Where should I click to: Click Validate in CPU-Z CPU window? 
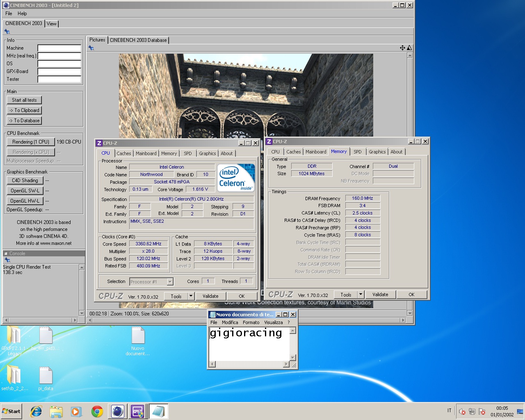point(210,296)
